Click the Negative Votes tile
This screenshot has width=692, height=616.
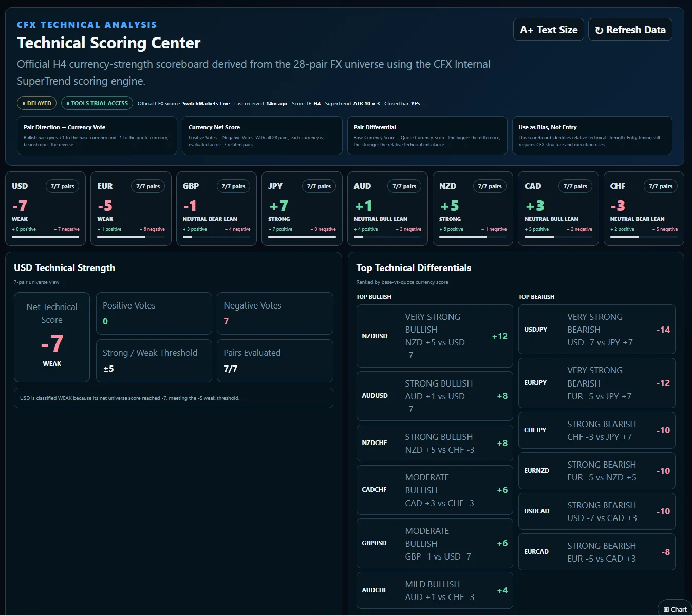pyautogui.click(x=275, y=313)
